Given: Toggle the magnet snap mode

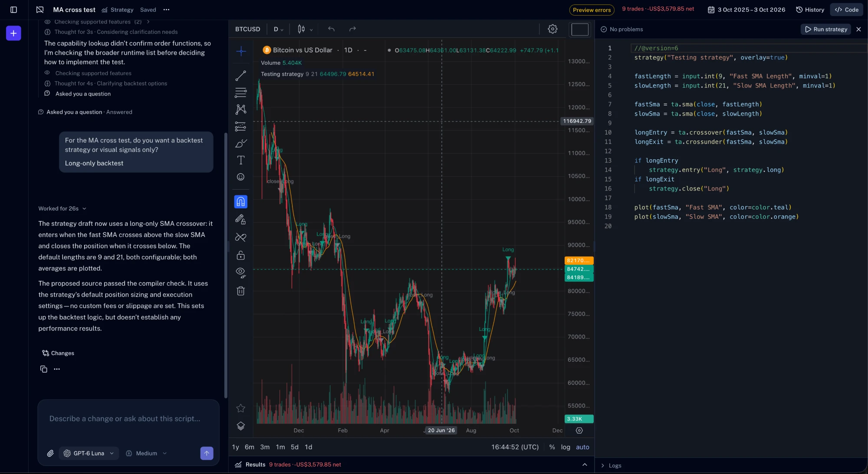Looking at the screenshot, I should pos(241,202).
